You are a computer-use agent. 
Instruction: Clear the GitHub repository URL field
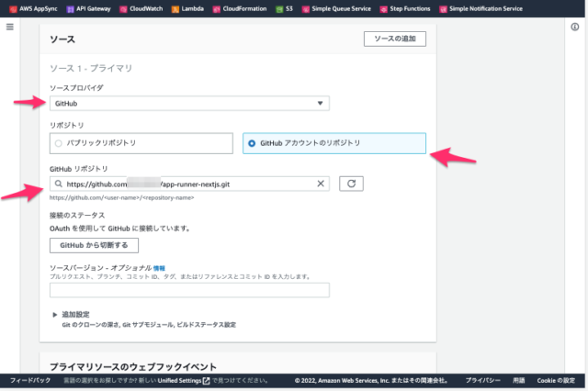[321, 184]
